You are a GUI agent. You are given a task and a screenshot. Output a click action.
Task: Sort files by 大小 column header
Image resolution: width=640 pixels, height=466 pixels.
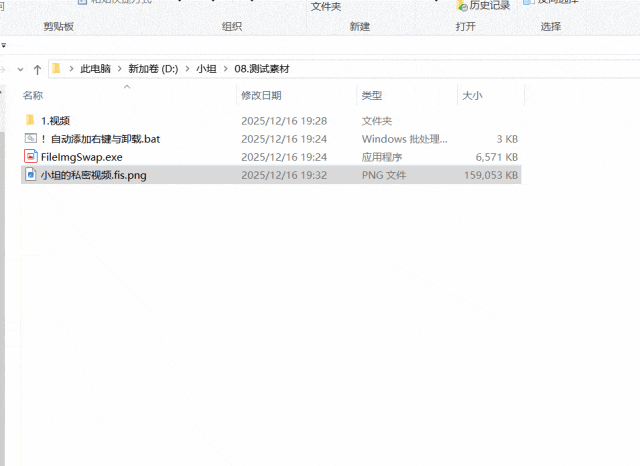click(x=471, y=95)
